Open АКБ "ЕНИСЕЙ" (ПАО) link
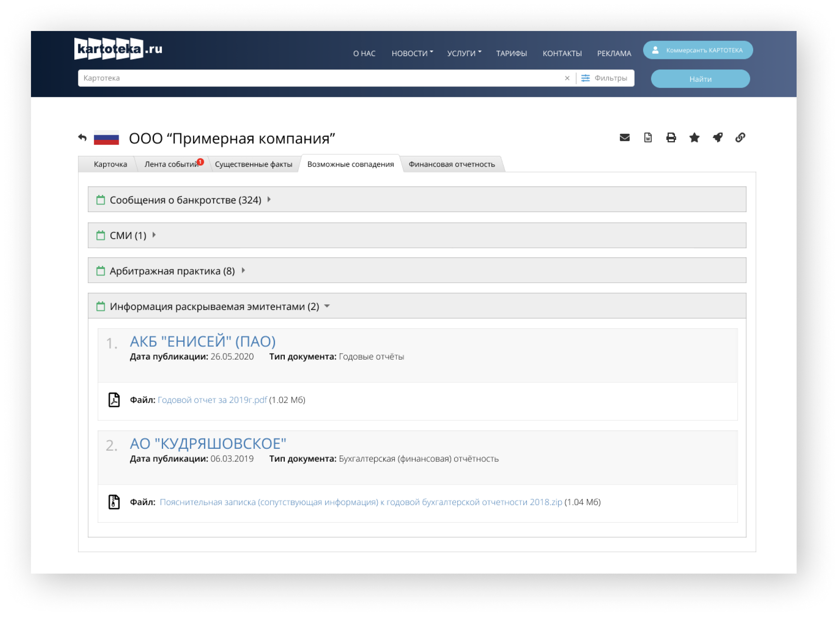 [203, 341]
